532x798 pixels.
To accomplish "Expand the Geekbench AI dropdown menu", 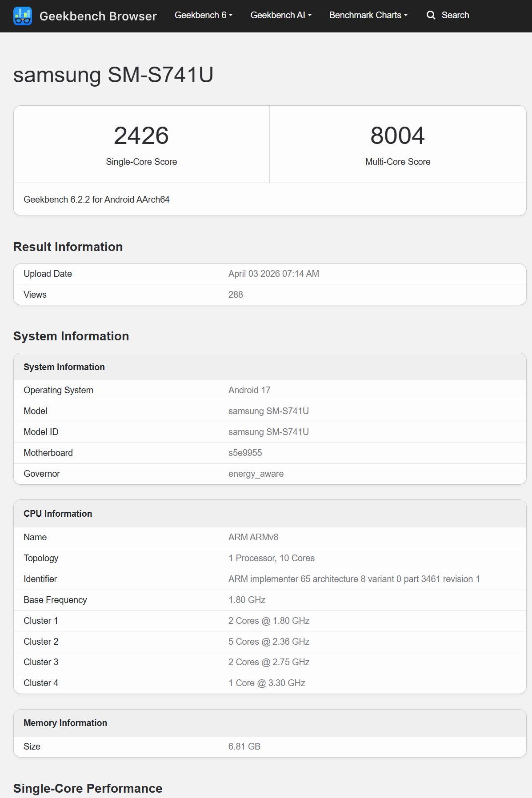I will 280,15.
